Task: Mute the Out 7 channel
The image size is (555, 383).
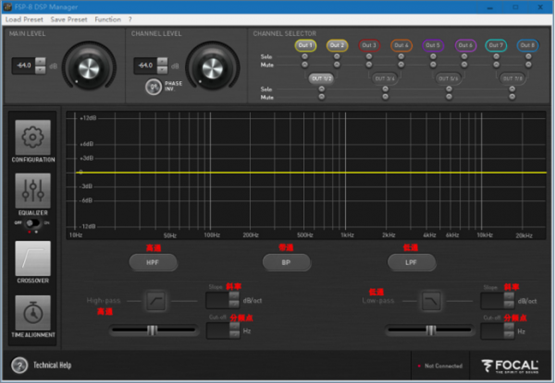Action: (496, 64)
